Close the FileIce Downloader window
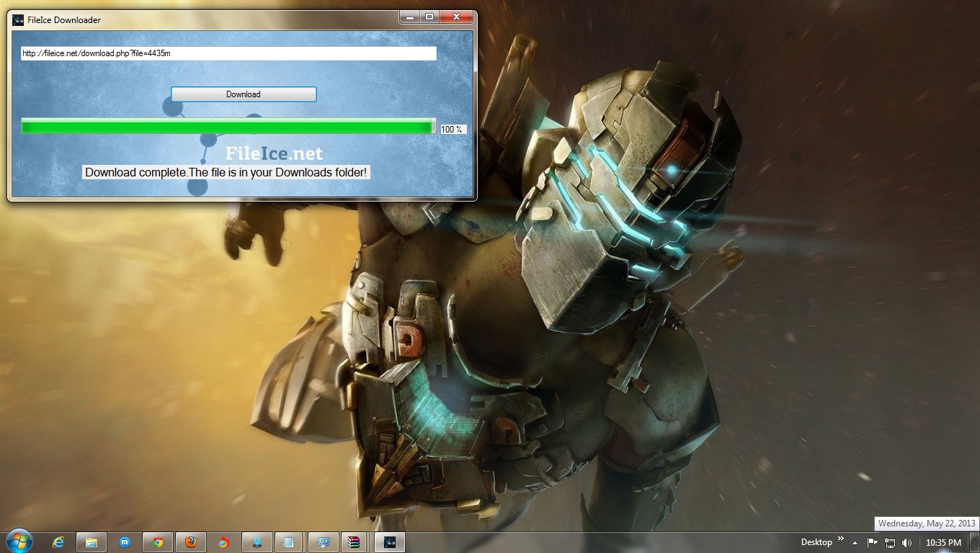The height and width of the screenshot is (553, 980). click(x=456, y=16)
